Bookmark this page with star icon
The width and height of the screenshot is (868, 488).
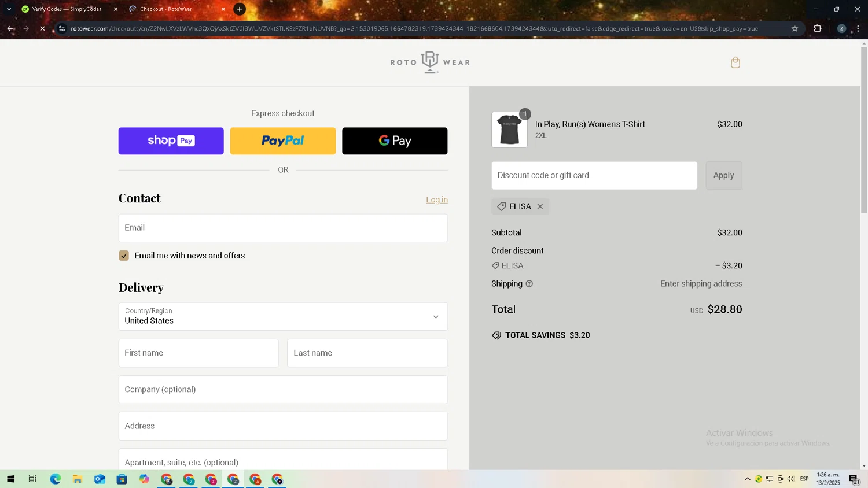coord(795,28)
